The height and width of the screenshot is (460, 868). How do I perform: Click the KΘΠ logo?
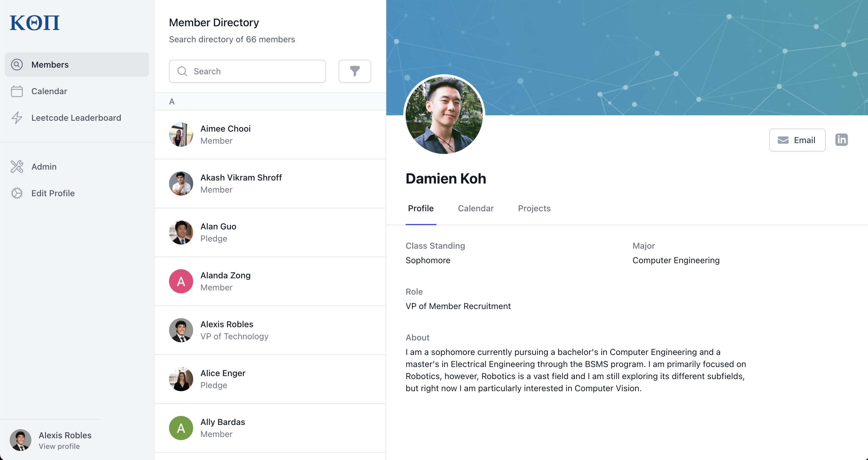click(35, 23)
